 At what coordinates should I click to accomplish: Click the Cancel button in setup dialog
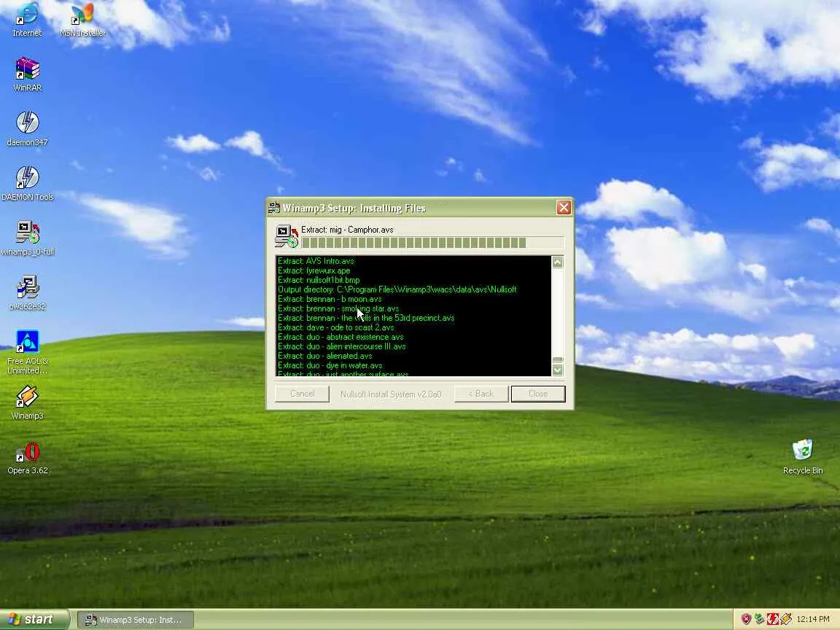click(x=302, y=394)
